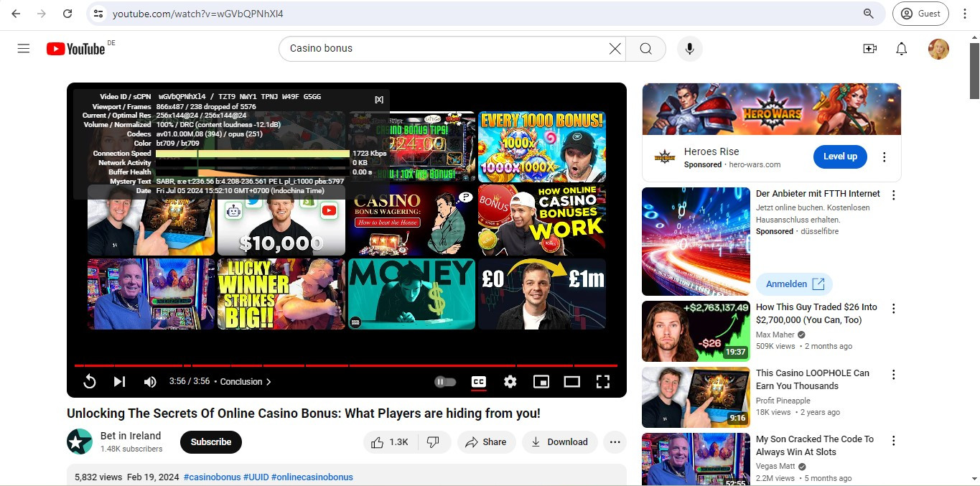Screen dimensions: 980x486
Task: Seek on the video progress bar
Action: (x=346, y=365)
